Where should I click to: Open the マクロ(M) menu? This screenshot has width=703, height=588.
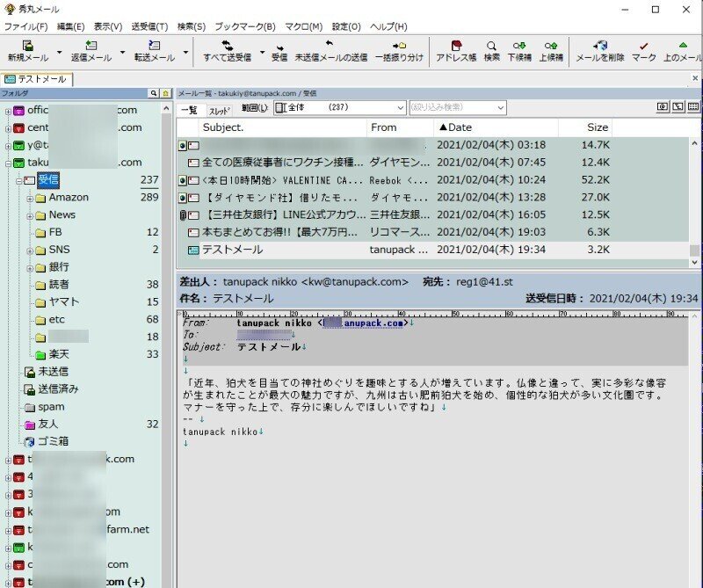coord(303,26)
